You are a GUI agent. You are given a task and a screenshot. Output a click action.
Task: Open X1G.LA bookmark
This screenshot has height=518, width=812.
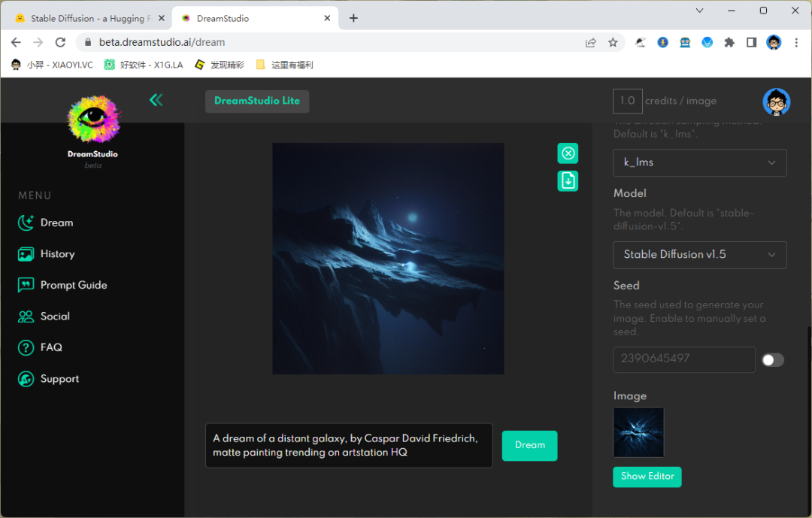coord(144,65)
